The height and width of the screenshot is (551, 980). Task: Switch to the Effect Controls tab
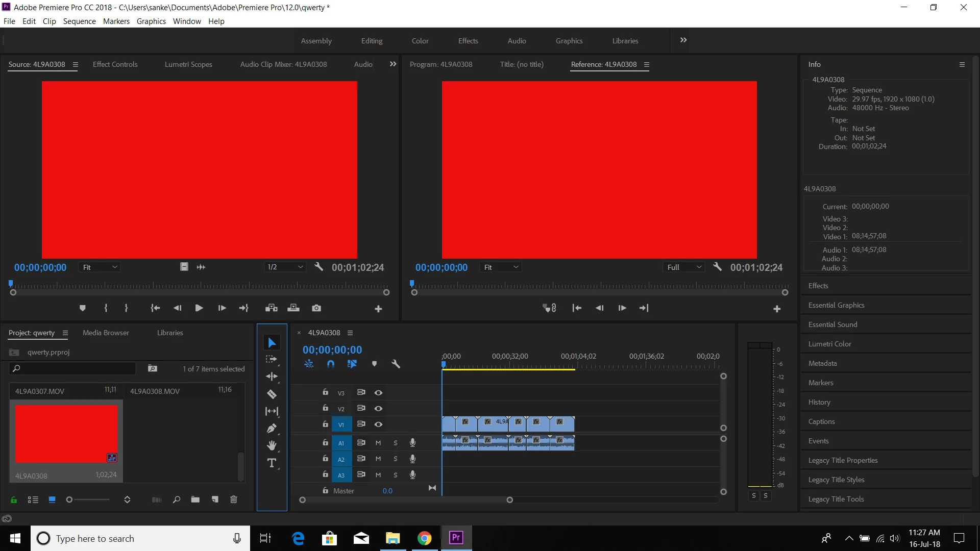coord(115,64)
